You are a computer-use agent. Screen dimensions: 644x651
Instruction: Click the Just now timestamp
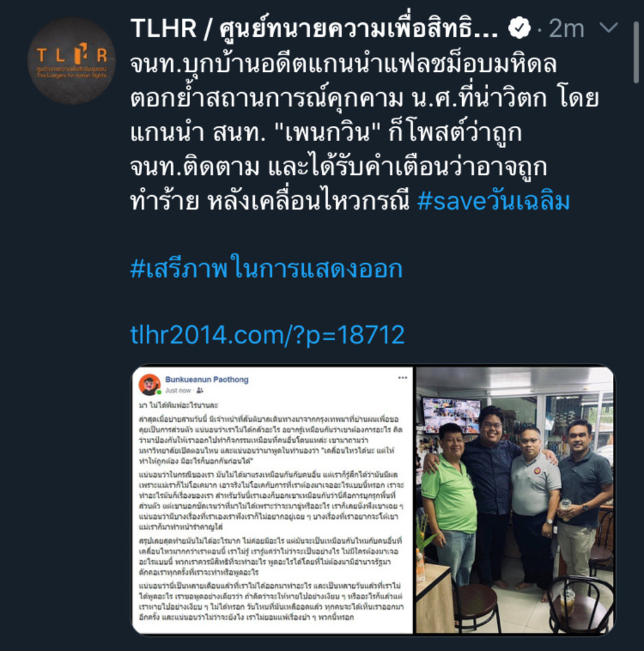tap(178, 390)
